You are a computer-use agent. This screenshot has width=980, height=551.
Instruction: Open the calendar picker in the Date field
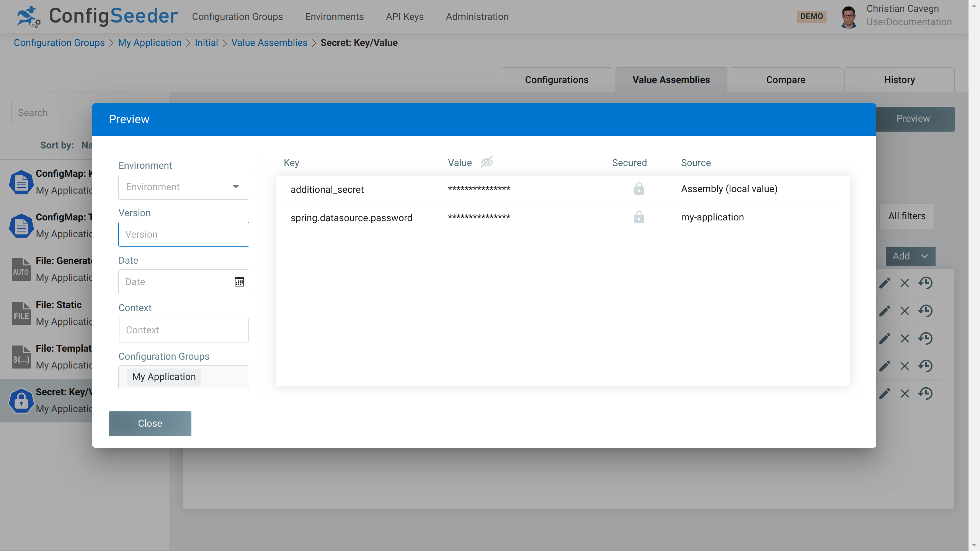(239, 282)
